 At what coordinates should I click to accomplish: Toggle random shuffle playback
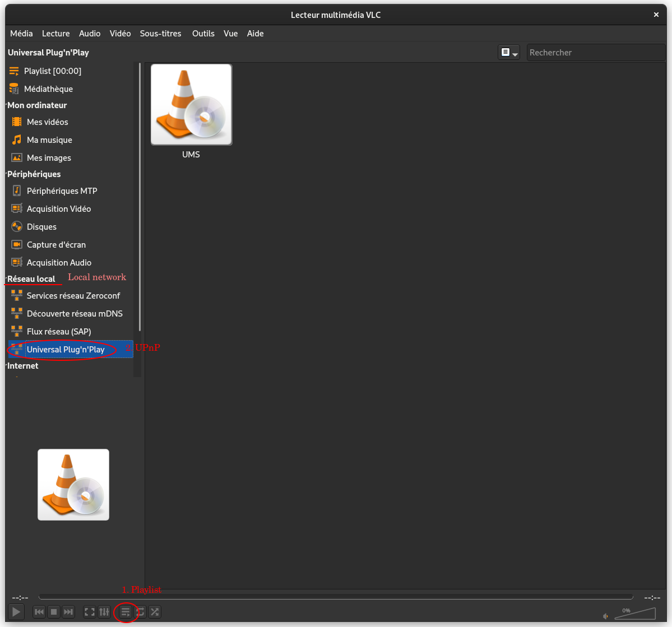pos(155,611)
